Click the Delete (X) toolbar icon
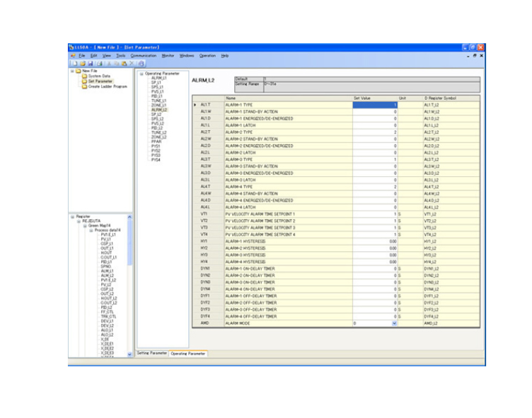This screenshot has height=418, width=532. pyautogui.click(x=132, y=63)
